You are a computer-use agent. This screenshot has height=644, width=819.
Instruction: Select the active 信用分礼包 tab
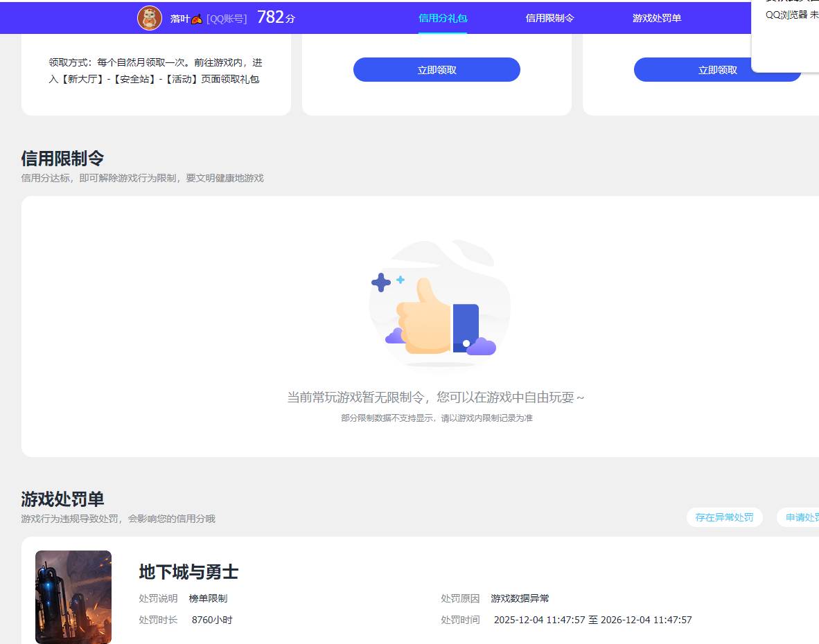(x=442, y=18)
